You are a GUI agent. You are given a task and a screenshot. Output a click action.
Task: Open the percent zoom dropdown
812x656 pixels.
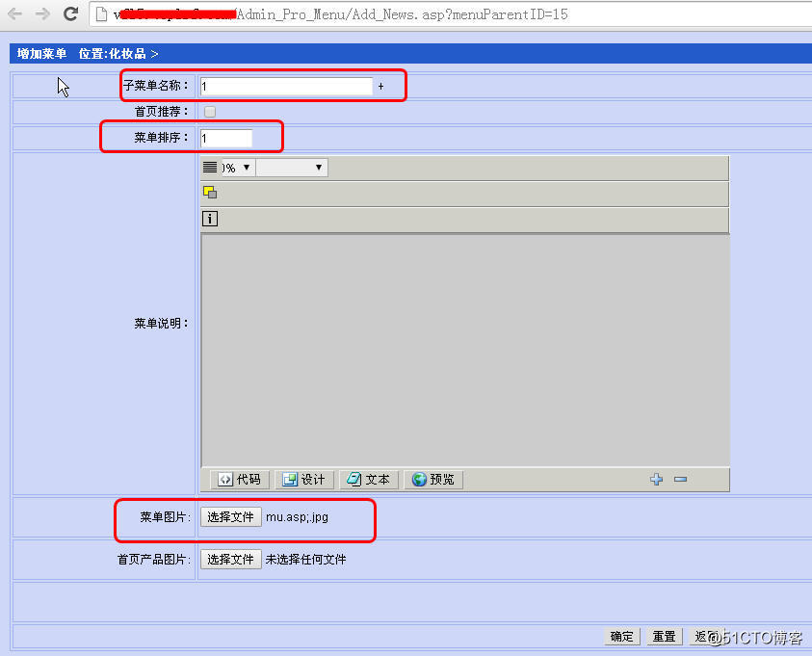[x=238, y=168]
